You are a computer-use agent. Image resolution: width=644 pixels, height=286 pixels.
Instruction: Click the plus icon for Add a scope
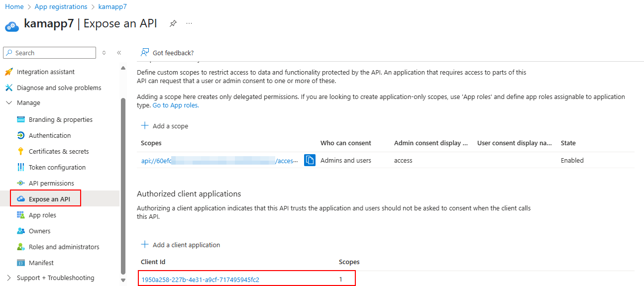pos(145,126)
